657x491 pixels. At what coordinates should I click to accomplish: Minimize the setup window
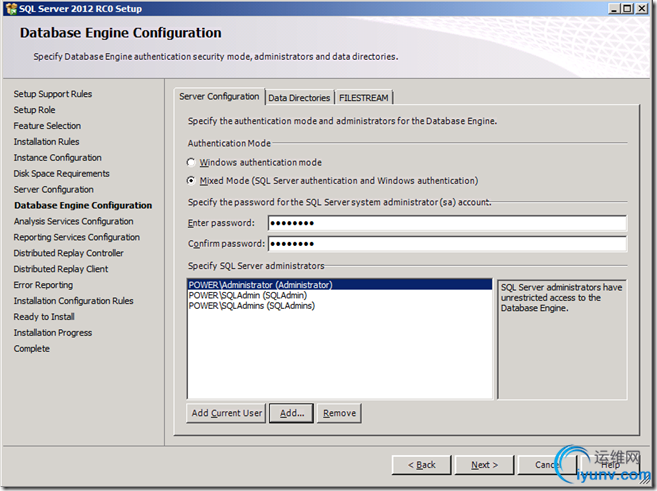[x=614, y=8]
